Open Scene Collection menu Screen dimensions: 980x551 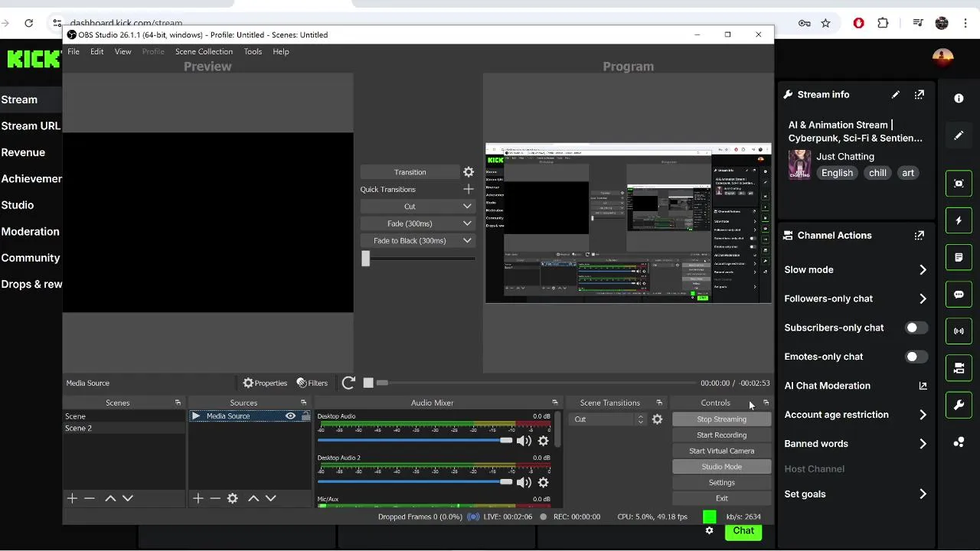(x=204, y=51)
